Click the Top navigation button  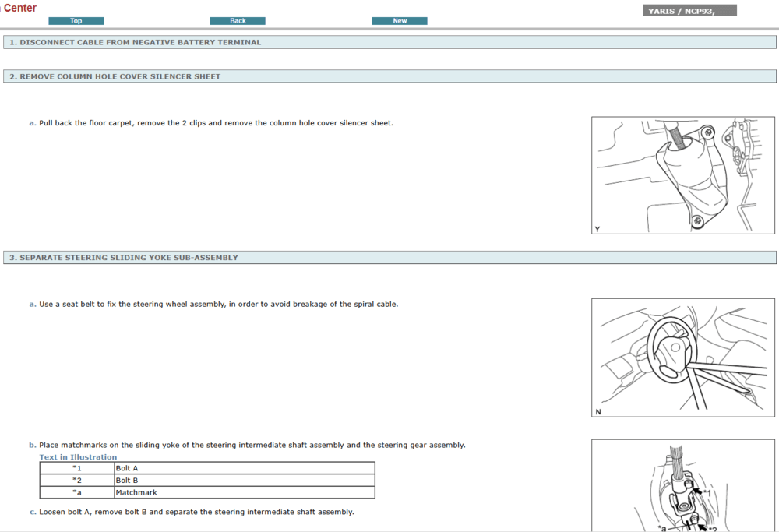76,21
